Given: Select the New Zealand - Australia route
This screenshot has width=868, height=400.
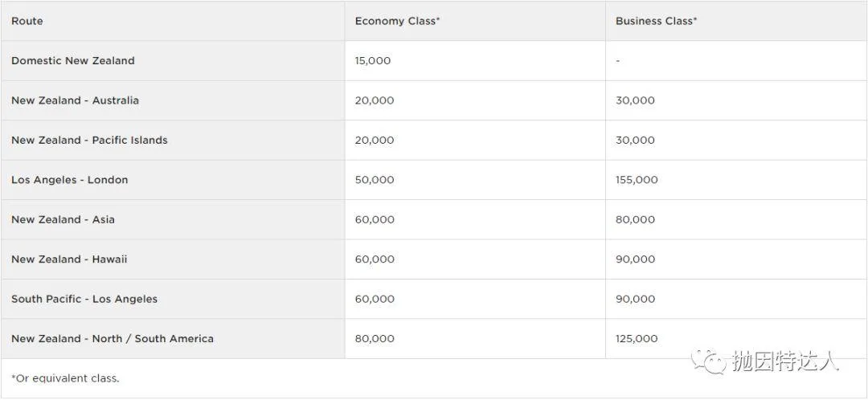Looking at the screenshot, I should point(75,100).
